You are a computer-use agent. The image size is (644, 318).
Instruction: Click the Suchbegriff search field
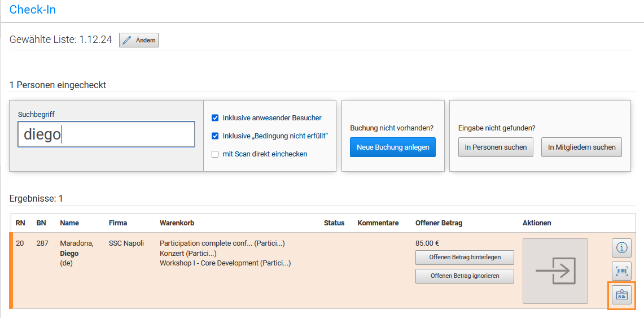click(106, 134)
